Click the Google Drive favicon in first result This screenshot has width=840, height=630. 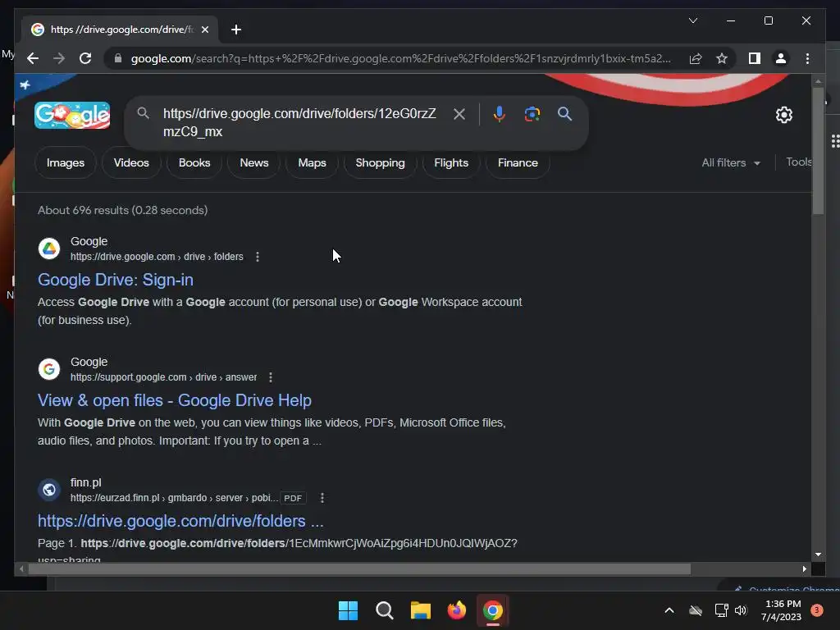click(x=48, y=249)
